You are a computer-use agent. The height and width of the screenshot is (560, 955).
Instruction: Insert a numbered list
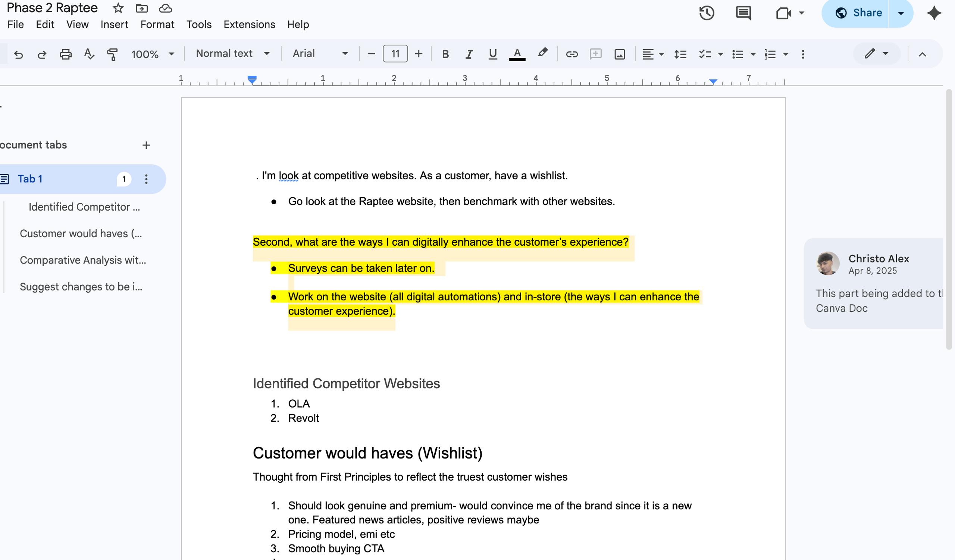[x=770, y=54]
